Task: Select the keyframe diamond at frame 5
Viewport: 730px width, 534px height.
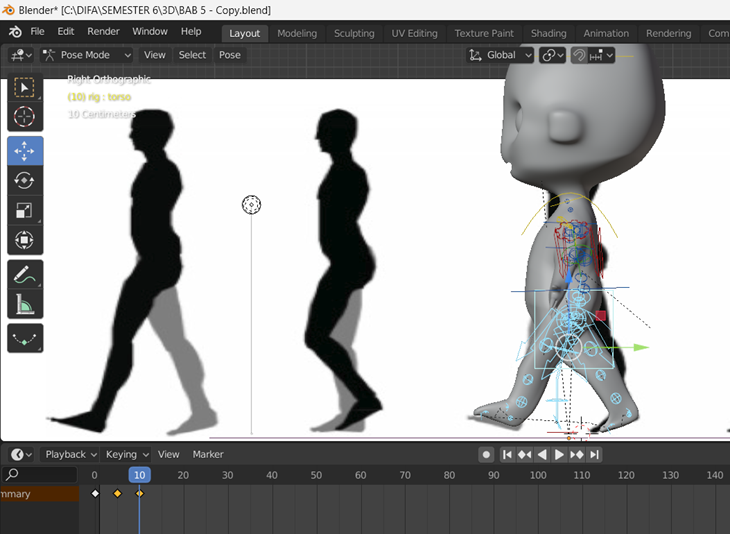Action: pyautogui.click(x=117, y=493)
